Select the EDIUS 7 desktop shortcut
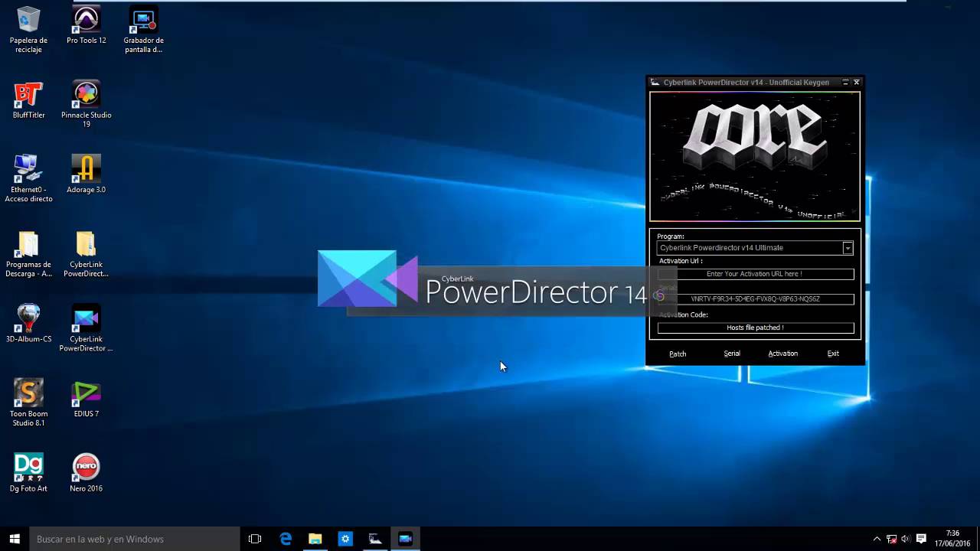Screen dimensions: 980x551 pyautogui.click(x=86, y=399)
